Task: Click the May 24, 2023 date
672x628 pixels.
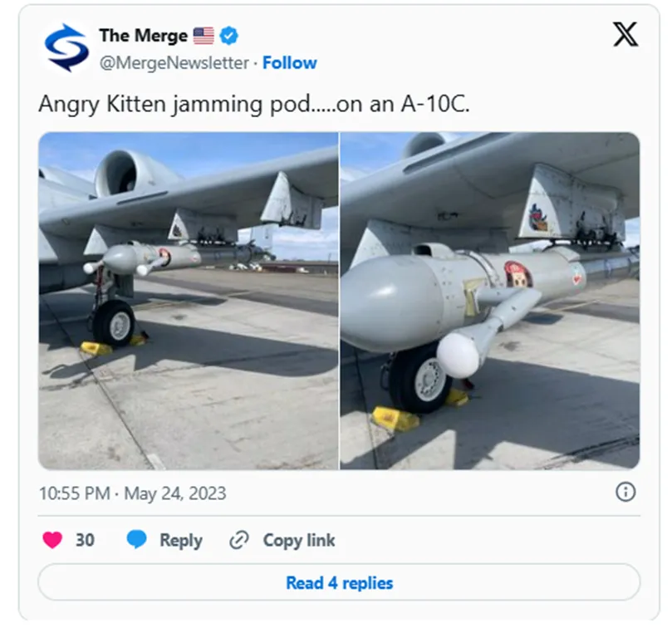Action: (175, 493)
